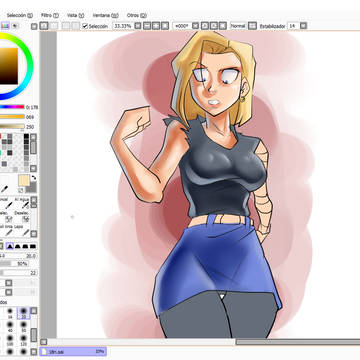Open the Selección menu
Screen dimensions: 360x360
coord(20,15)
